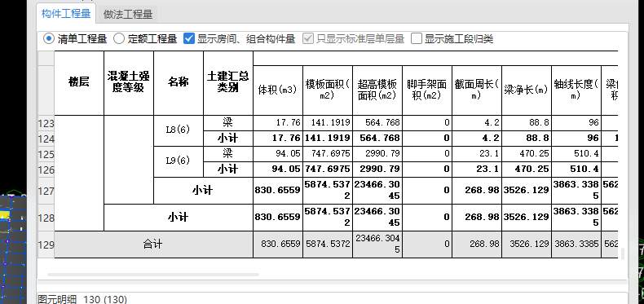Click 小计 label in row 128
Screen dimensions: 644x304
[179, 218]
